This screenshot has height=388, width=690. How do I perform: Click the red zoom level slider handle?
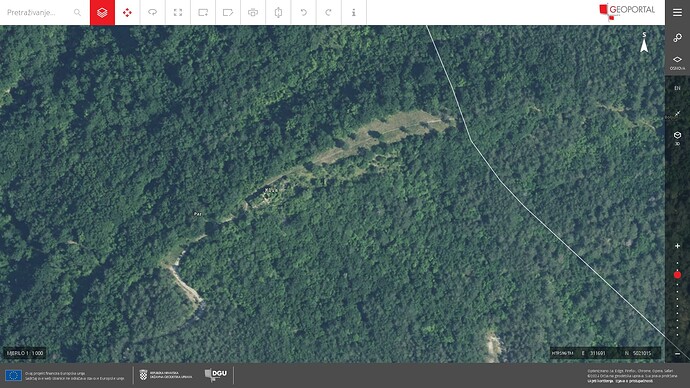(x=677, y=275)
